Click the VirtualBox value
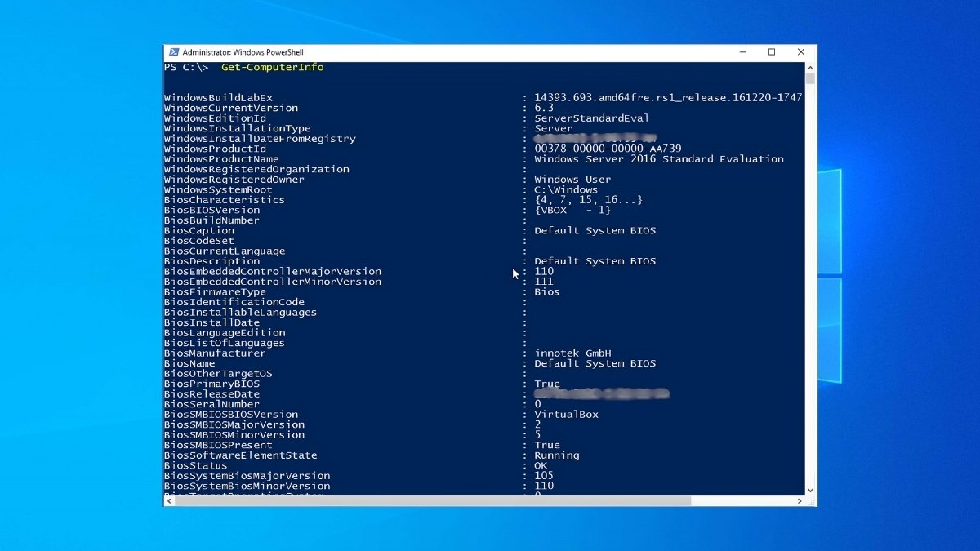The height and width of the screenshot is (551, 980). tap(566, 415)
